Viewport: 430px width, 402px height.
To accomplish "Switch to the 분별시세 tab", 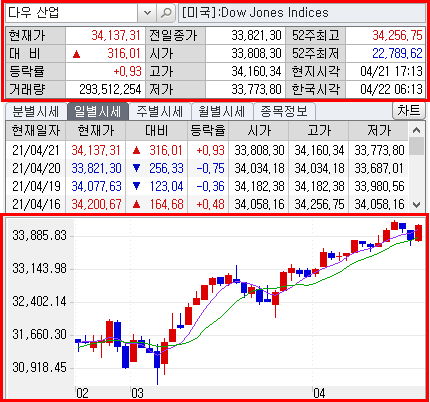I will 36,111.
